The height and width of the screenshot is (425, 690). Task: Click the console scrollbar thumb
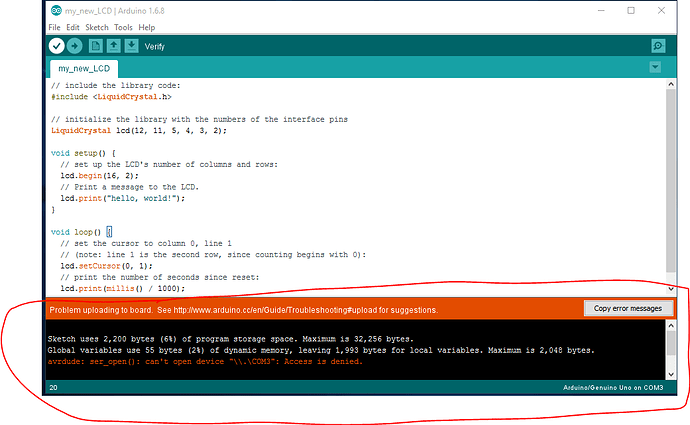click(x=671, y=343)
